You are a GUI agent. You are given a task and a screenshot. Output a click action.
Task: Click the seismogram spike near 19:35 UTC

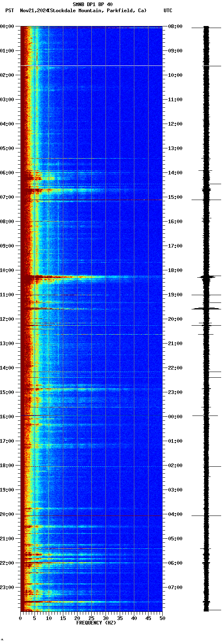[x=207, y=309]
